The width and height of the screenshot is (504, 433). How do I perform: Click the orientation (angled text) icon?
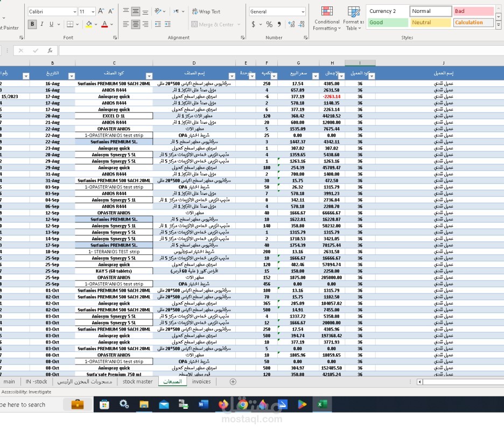(x=158, y=11)
